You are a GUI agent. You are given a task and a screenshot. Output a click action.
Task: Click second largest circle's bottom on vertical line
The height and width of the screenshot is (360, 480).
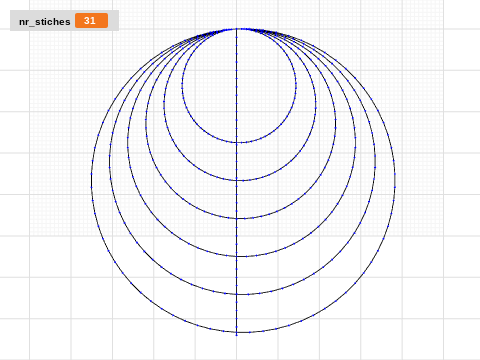click(237, 294)
